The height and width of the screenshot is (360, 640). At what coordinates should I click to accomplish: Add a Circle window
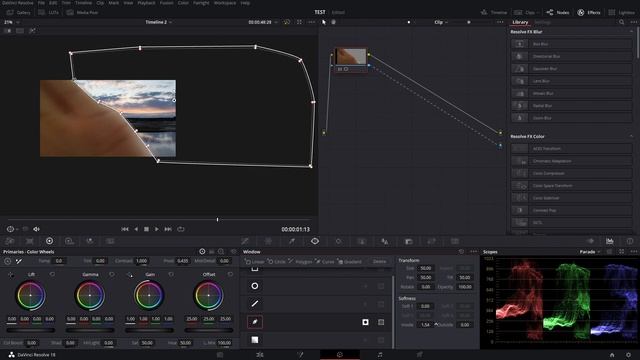[x=276, y=261]
